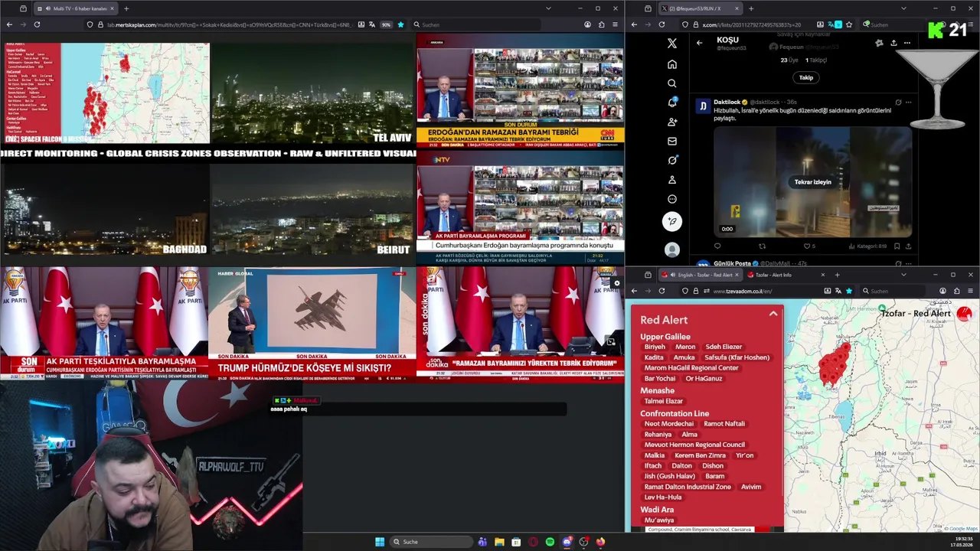The image size is (980, 551).
Task: Open X home from the sidebar house icon
Action: click(671, 64)
